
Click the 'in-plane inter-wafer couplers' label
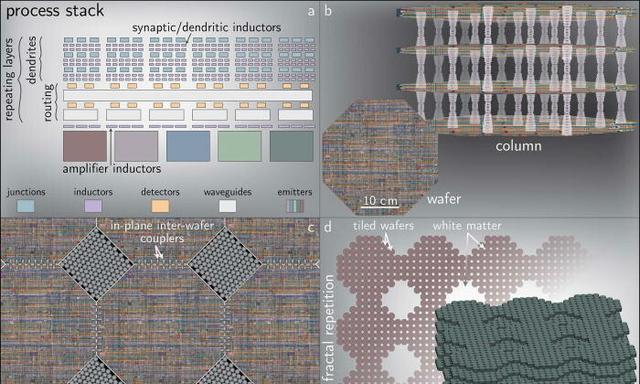[162, 232]
